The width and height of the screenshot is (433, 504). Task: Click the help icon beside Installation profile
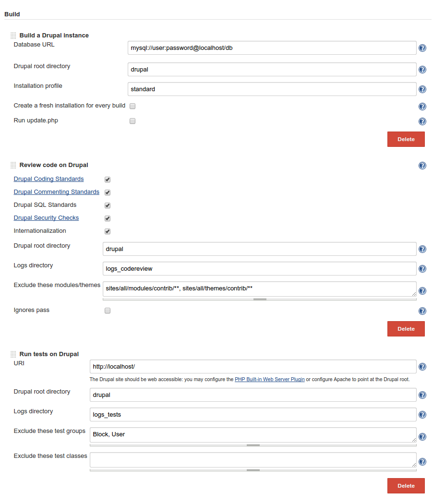tap(422, 89)
